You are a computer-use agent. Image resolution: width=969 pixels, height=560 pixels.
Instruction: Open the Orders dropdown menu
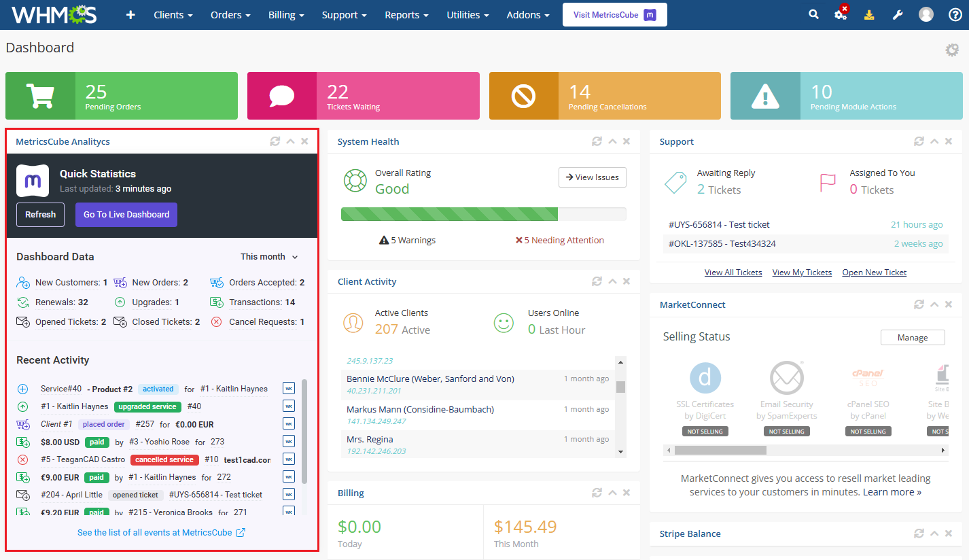pyautogui.click(x=230, y=15)
